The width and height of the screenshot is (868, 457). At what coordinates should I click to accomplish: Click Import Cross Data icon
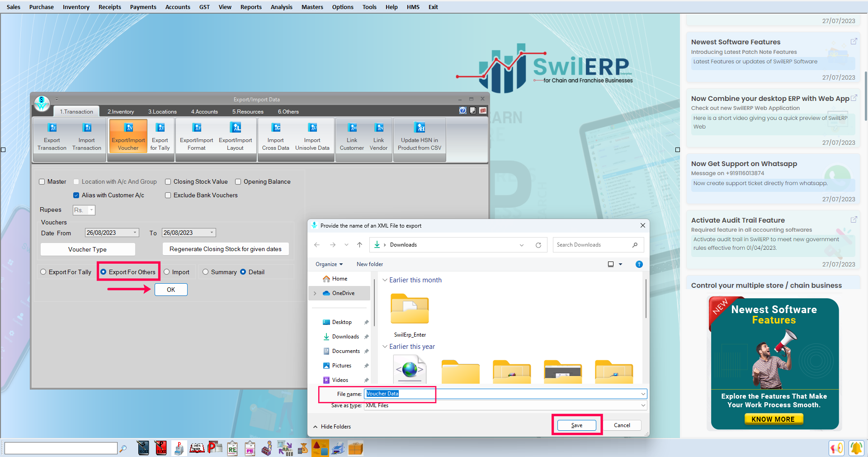point(276,136)
